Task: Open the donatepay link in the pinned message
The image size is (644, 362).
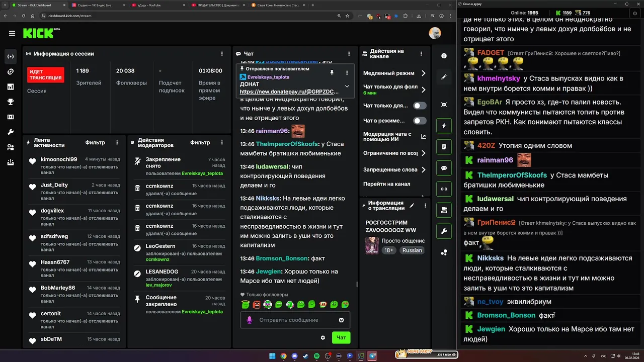Action: point(289,92)
